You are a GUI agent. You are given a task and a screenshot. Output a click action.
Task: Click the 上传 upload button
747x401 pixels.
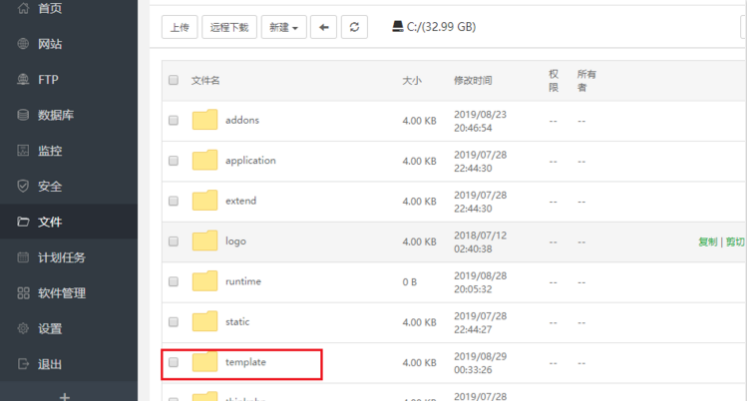click(179, 28)
